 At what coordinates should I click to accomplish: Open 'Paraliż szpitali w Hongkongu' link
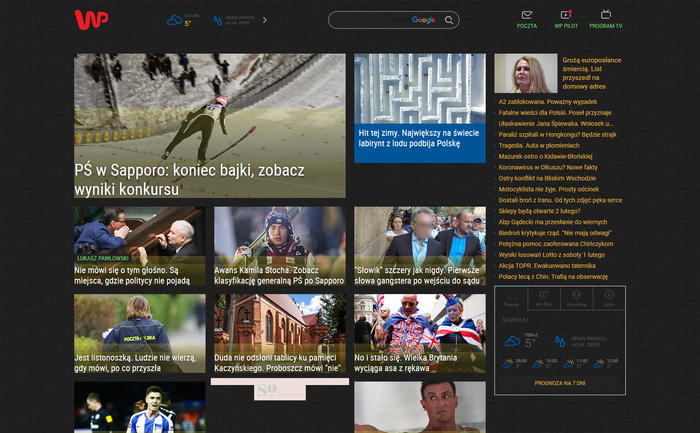pos(558,134)
